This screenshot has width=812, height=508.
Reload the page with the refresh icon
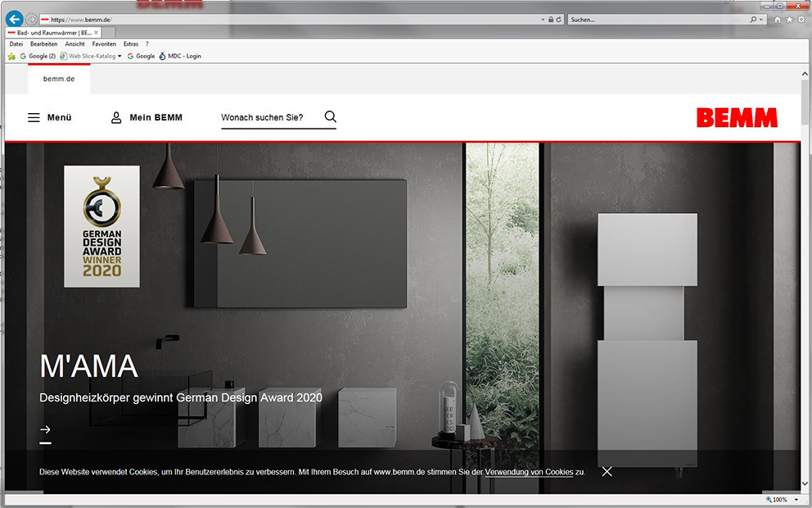pos(559,20)
